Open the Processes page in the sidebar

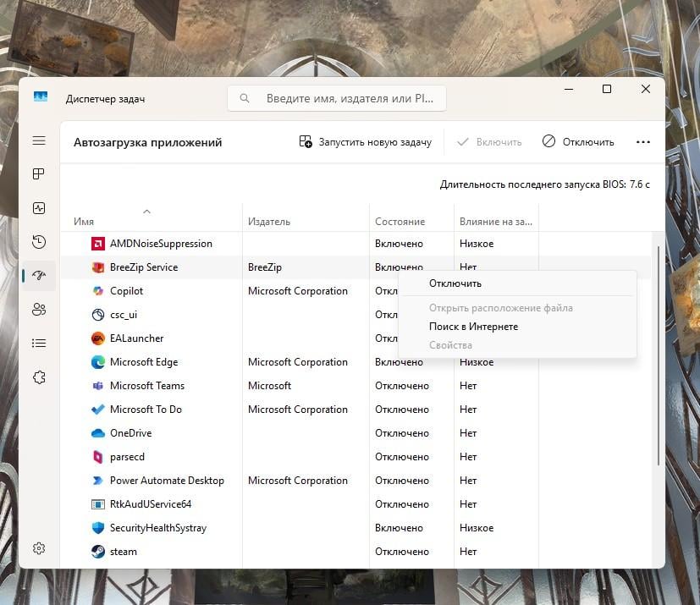[39, 174]
